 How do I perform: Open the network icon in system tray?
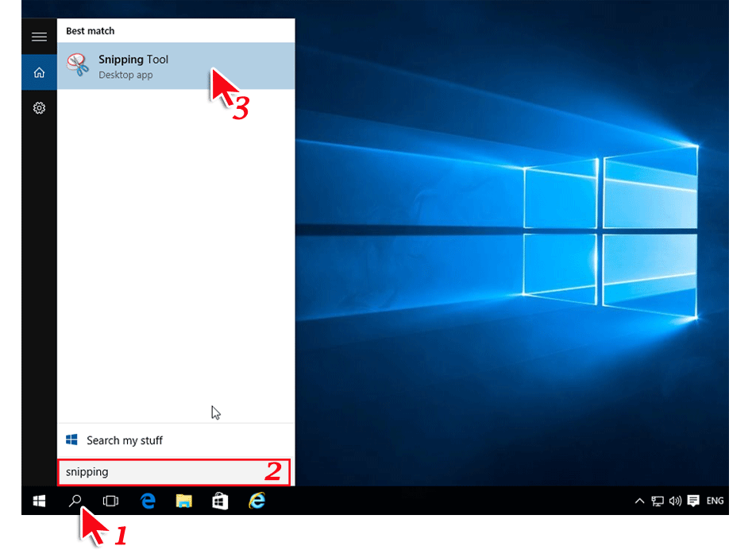pos(658,501)
